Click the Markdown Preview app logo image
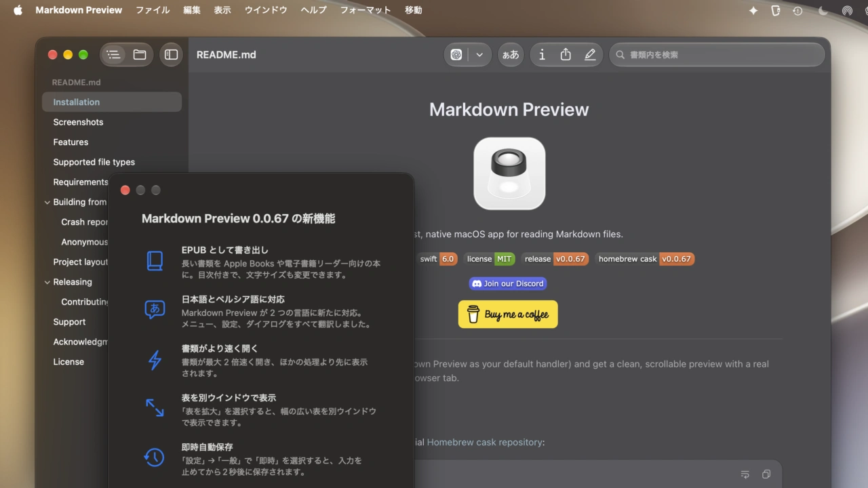The height and width of the screenshot is (488, 868). click(509, 174)
